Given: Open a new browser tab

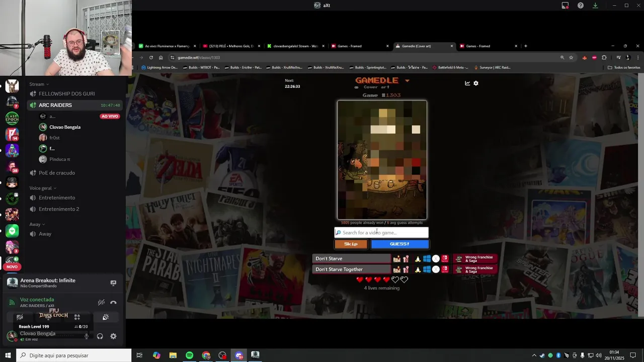Looking at the screenshot, I should [526, 46].
